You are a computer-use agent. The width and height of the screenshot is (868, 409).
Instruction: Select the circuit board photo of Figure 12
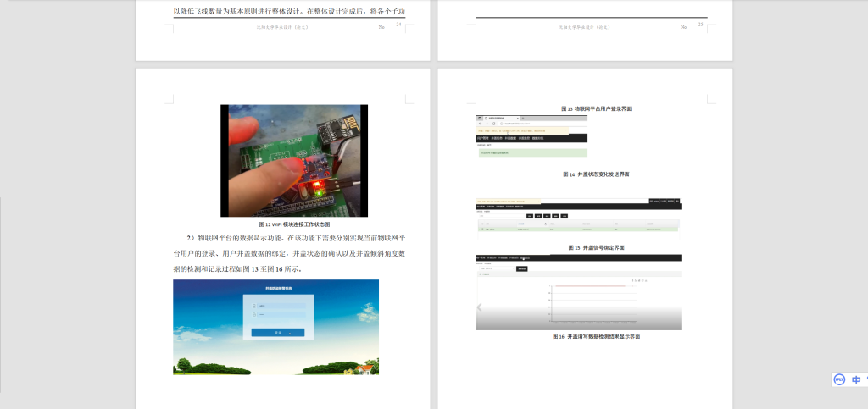294,161
